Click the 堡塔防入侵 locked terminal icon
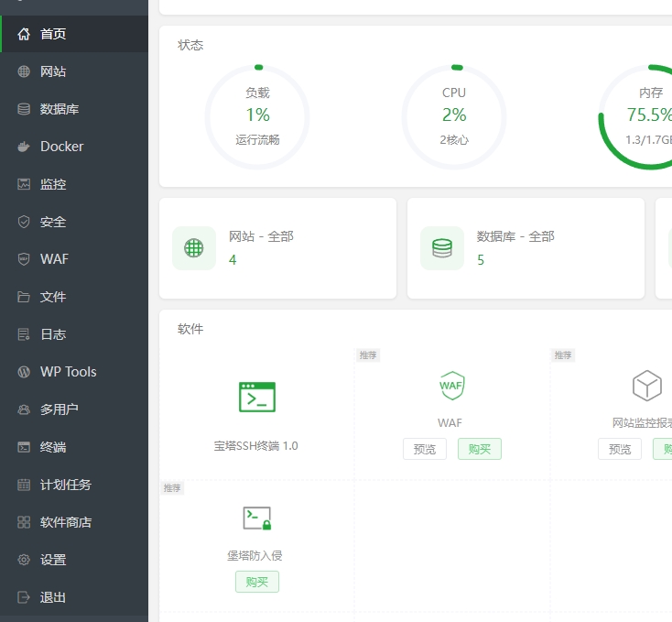This screenshot has height=622, width=672. tap(257, 518)
